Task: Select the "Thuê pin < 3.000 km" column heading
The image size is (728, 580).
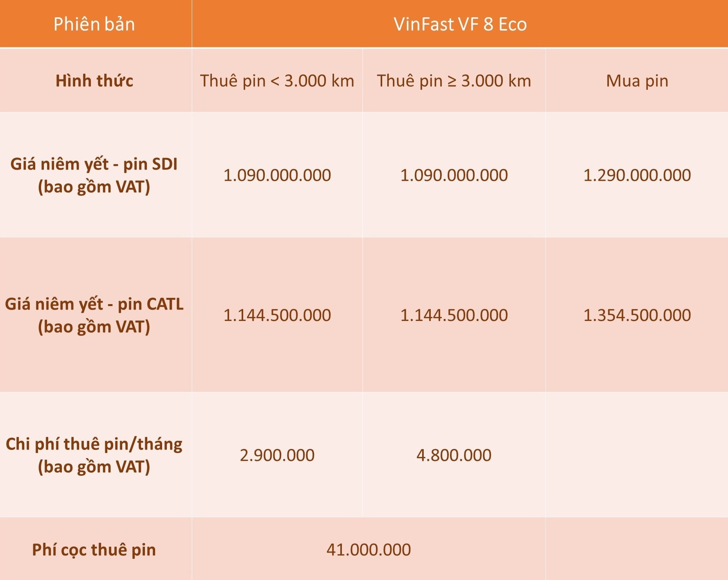Action: tap(277, 81)
